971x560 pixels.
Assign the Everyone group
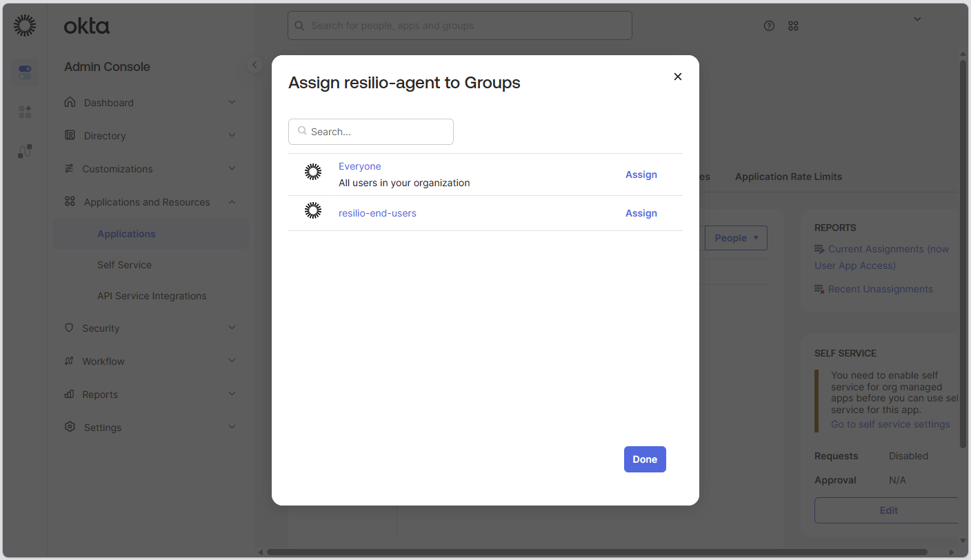[641, 174]
